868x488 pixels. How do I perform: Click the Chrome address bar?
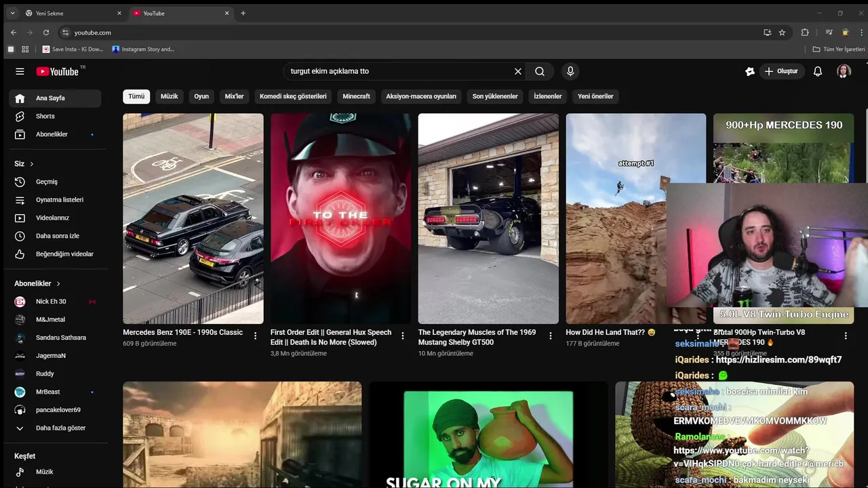(x=407, y=33)
